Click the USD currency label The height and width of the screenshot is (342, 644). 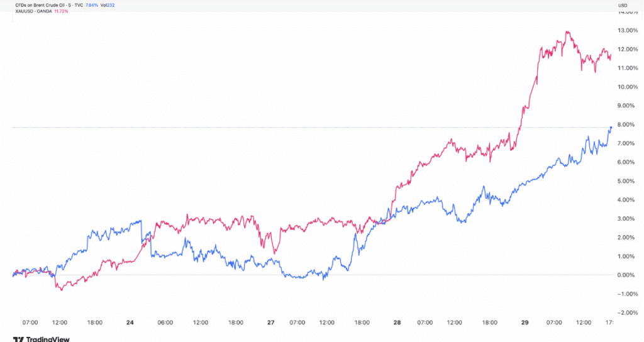click(623, 5)
